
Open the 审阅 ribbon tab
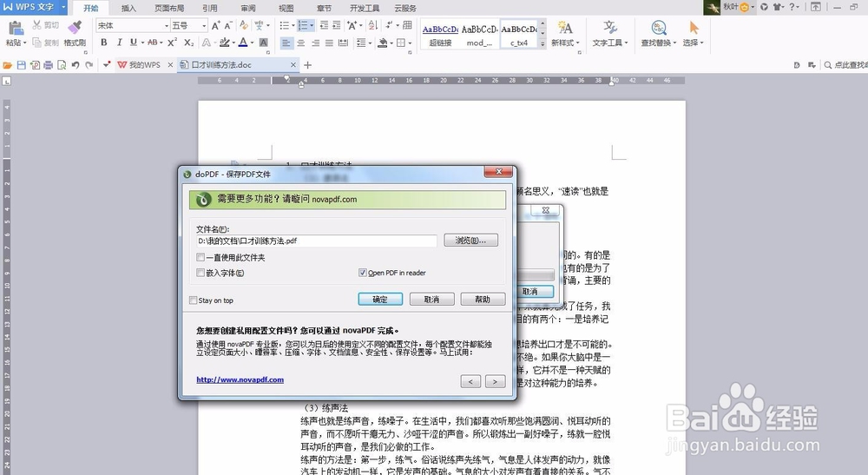tap(248, 9)
